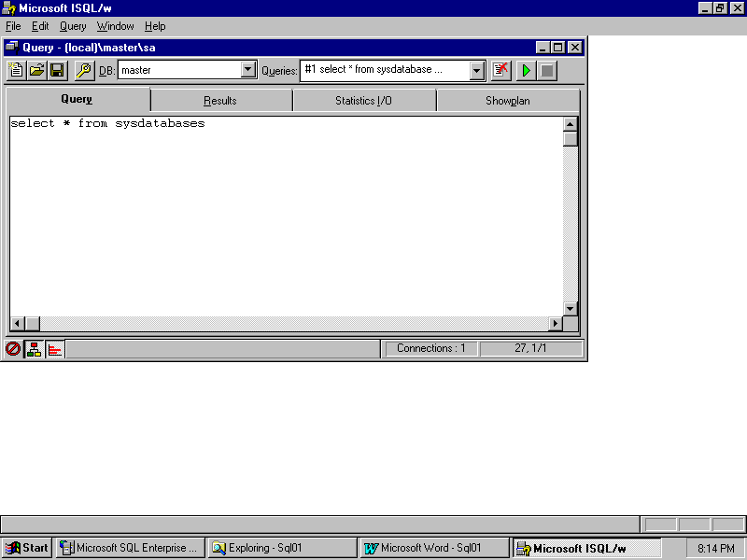Screen dimensions: 747x560
Task: Toggle the Statistics I/O bar chart icon
Action: (55, 349)
